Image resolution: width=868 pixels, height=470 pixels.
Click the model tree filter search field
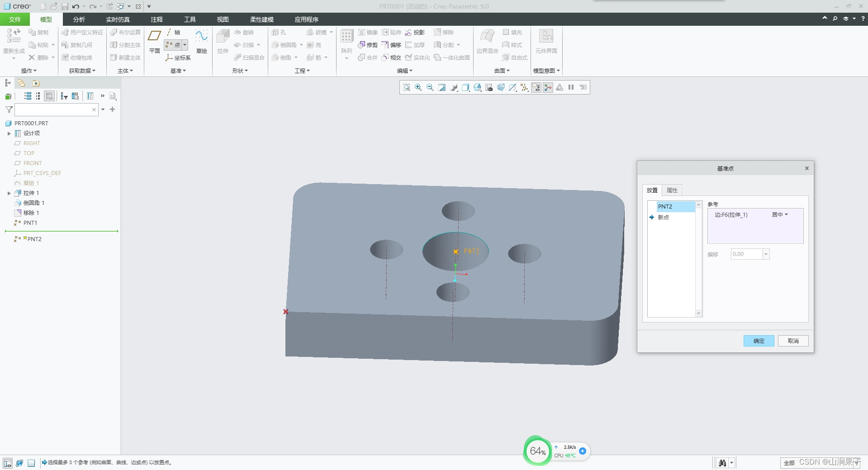pyautogui.click(x=53, y=110)
